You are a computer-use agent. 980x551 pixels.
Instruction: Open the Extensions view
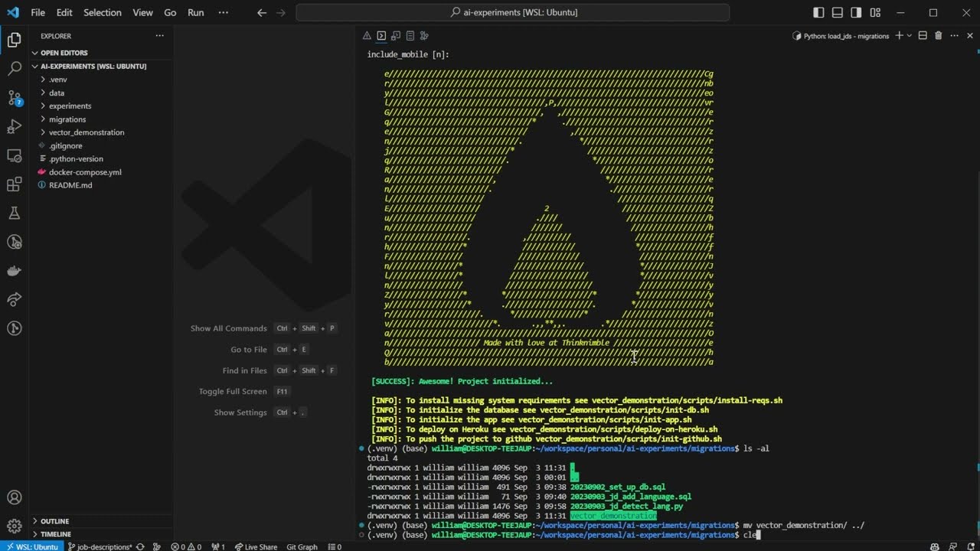point(14,184)
